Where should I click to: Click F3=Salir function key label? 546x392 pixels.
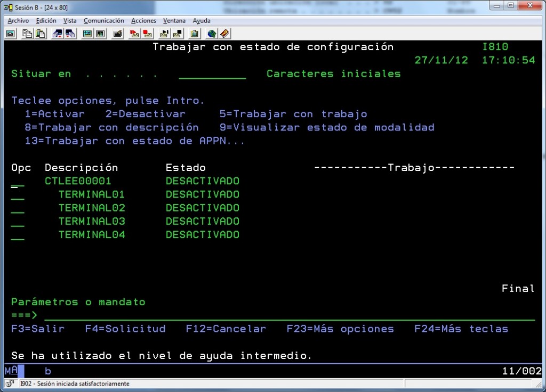pos(38,329)
